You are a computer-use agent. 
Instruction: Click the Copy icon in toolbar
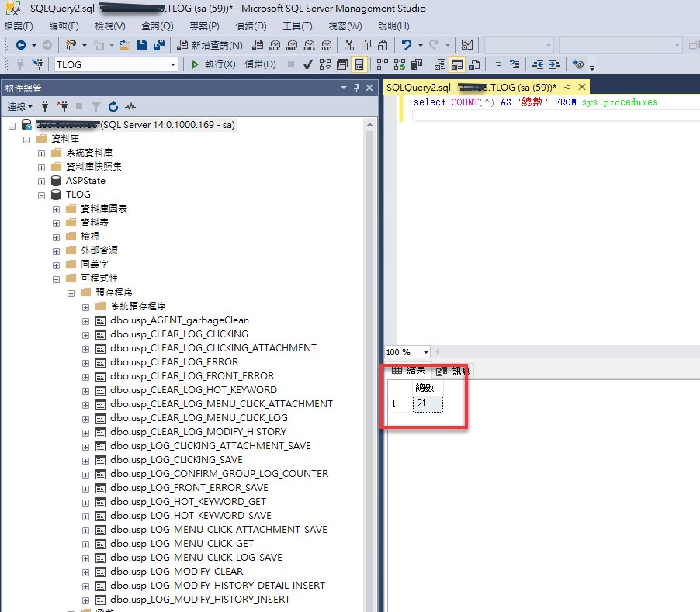366,45
